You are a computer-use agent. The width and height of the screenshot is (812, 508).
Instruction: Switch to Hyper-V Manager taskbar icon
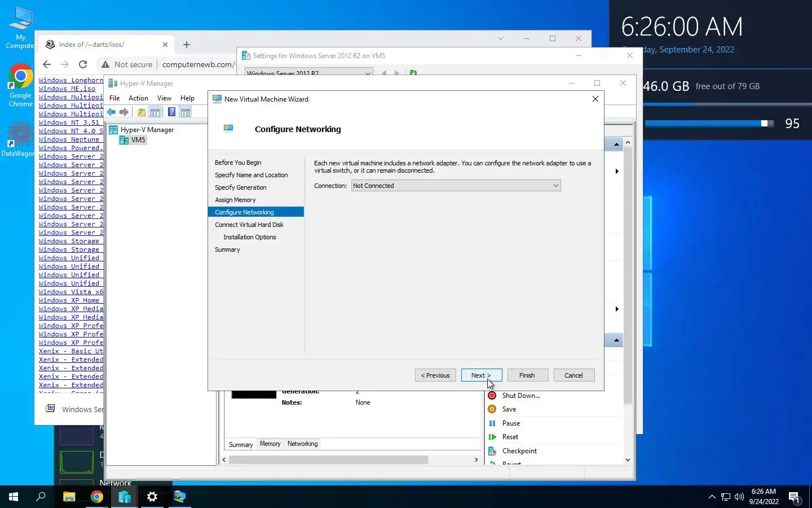(125, 497)
